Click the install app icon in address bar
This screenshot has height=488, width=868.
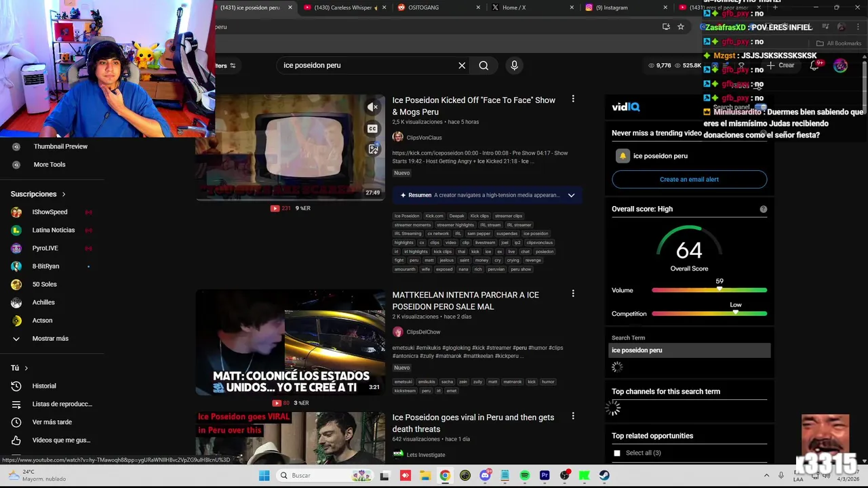(x=666, y=26)
